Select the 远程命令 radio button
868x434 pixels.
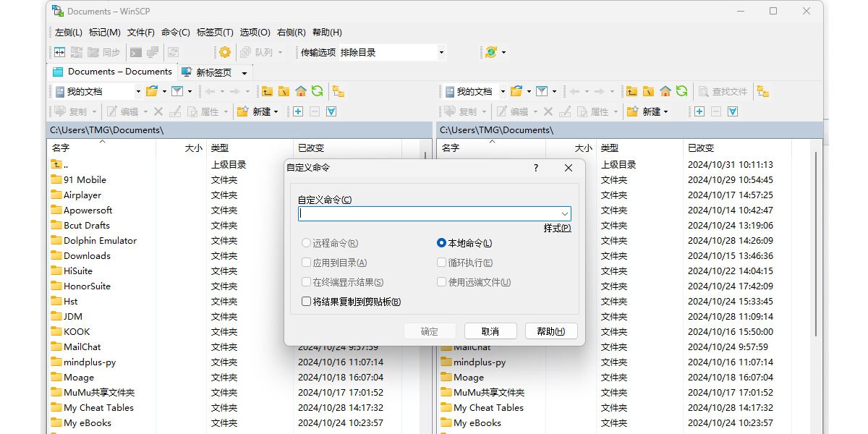(305, 243)
